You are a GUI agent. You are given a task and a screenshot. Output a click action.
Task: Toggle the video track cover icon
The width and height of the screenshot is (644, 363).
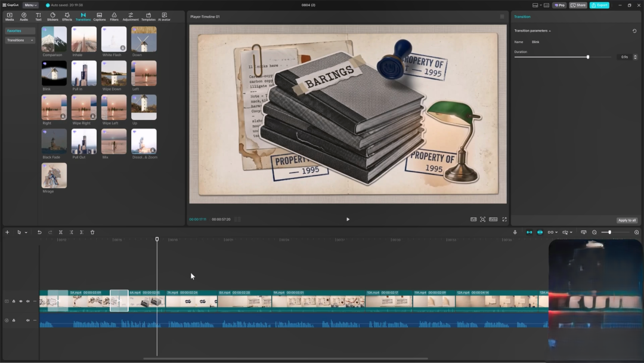point(7,302)
